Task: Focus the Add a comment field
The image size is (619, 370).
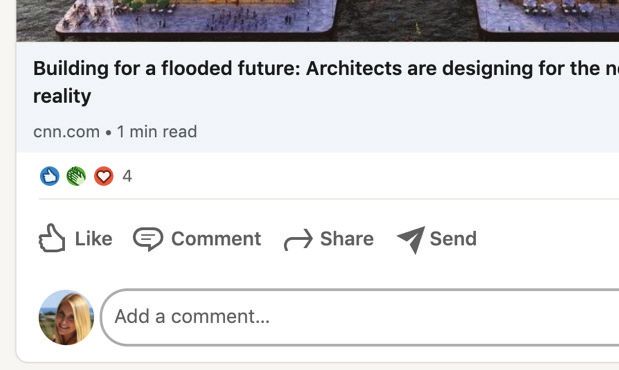Action: 360,317
